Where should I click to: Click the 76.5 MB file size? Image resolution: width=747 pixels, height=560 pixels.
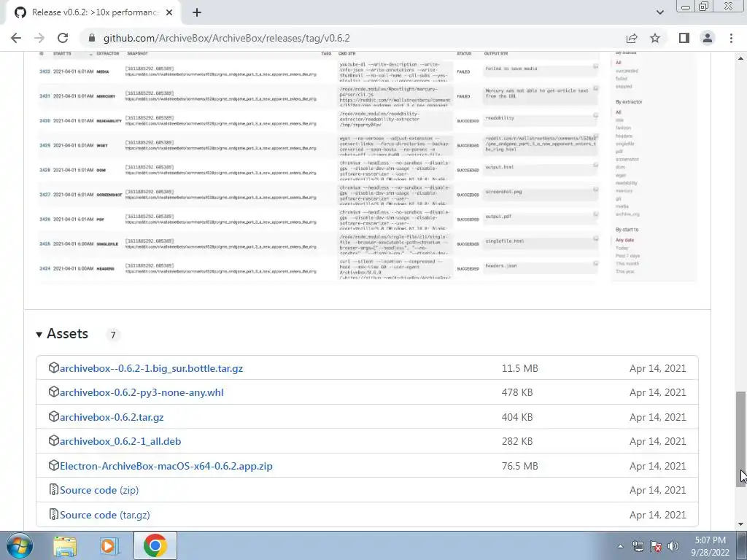pos(519,466)
